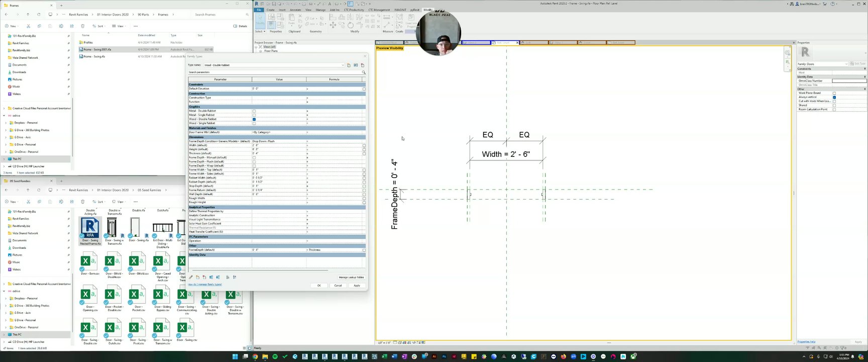Viewport: 868px width, 362px height.
Task: Toggle the Frame Depth - Wrap checkbox
Action: coord(254,166)
